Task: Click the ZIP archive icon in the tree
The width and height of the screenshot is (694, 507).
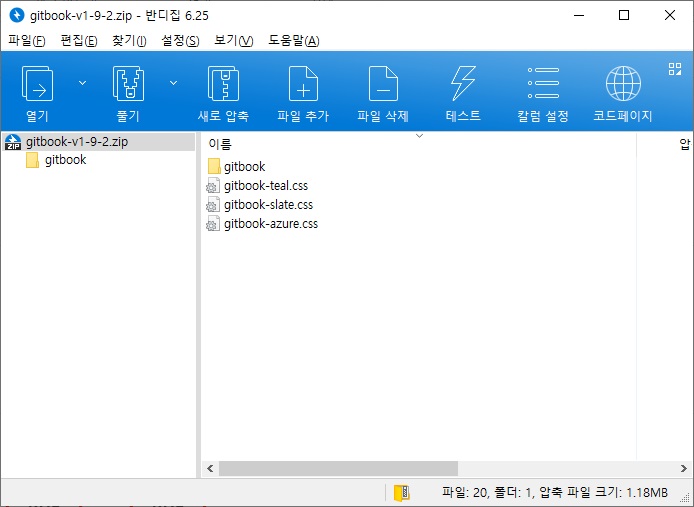Action: (x=13, y=142)
